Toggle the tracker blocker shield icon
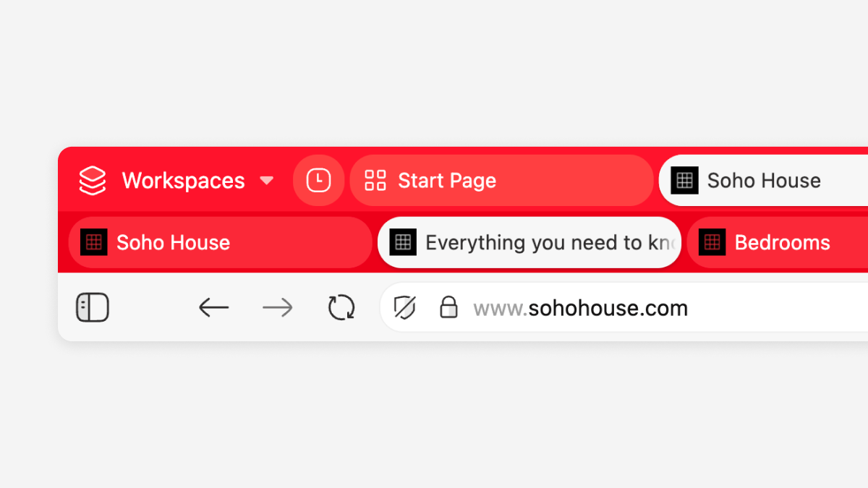The width and height of the screenshot is (868, 488). tap(405, 308)
